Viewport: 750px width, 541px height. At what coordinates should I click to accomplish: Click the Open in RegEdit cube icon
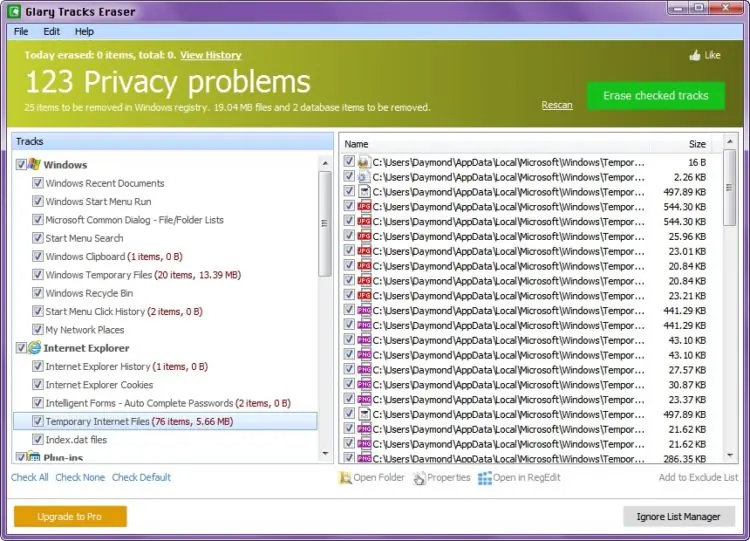(485, 477)
